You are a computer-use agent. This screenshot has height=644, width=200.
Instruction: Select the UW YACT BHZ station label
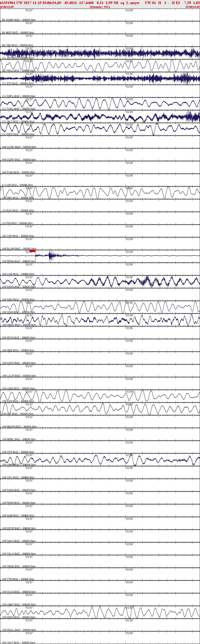click(18, 643)
